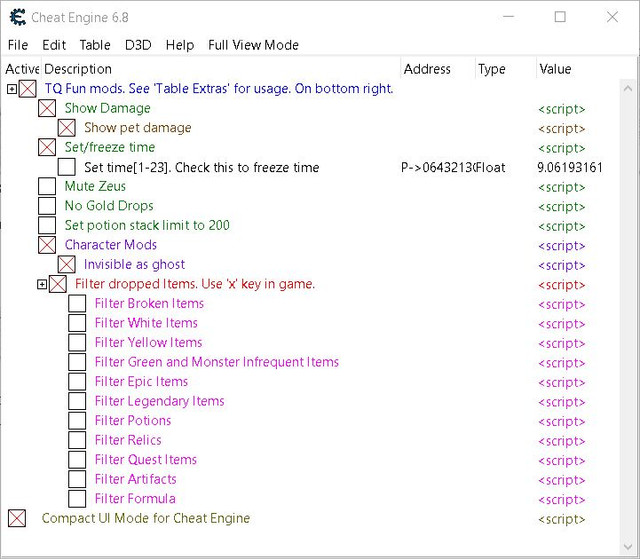The width and height of the screenshot is (640, 559).
Task: Collapse the Filter dropped Items group
Action: coord(42,284)
